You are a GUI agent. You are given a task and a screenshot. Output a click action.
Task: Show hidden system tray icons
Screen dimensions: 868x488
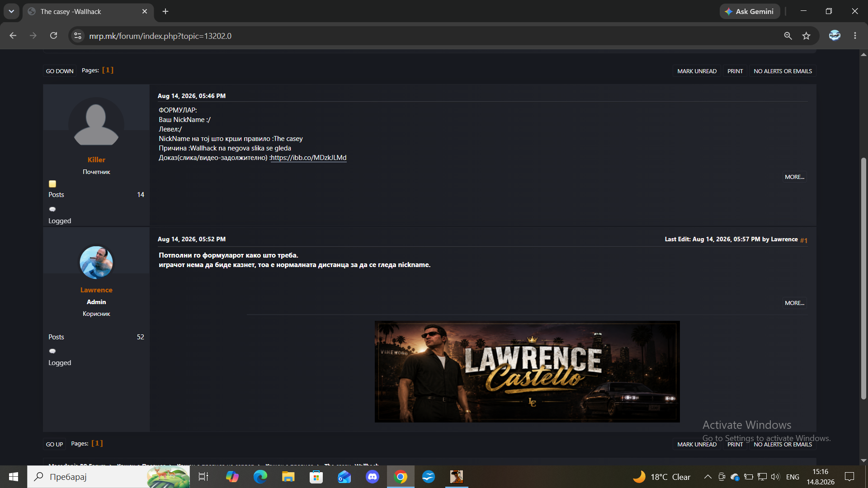708,477
